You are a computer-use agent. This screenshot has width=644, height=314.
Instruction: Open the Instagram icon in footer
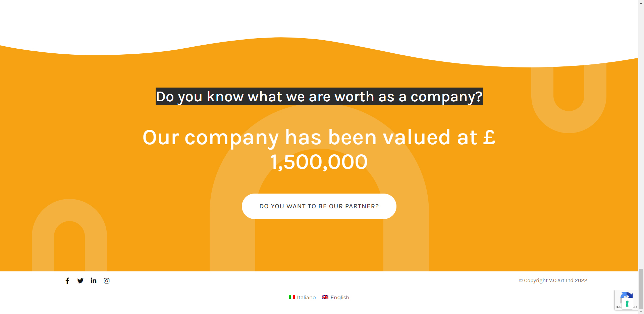click(x=107, y=281)
